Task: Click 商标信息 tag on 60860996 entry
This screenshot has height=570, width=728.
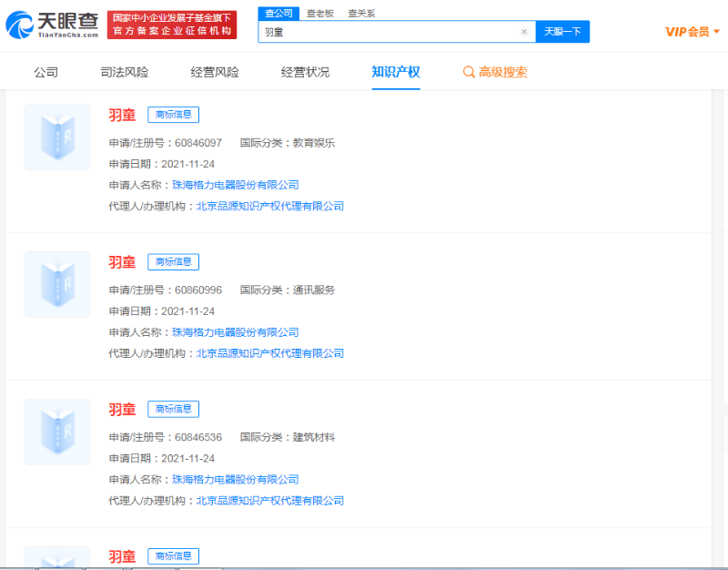Action: coord(173,262)
